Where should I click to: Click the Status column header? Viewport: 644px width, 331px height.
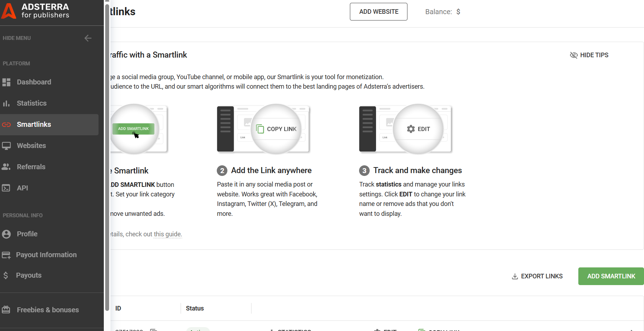click(195, 308)
